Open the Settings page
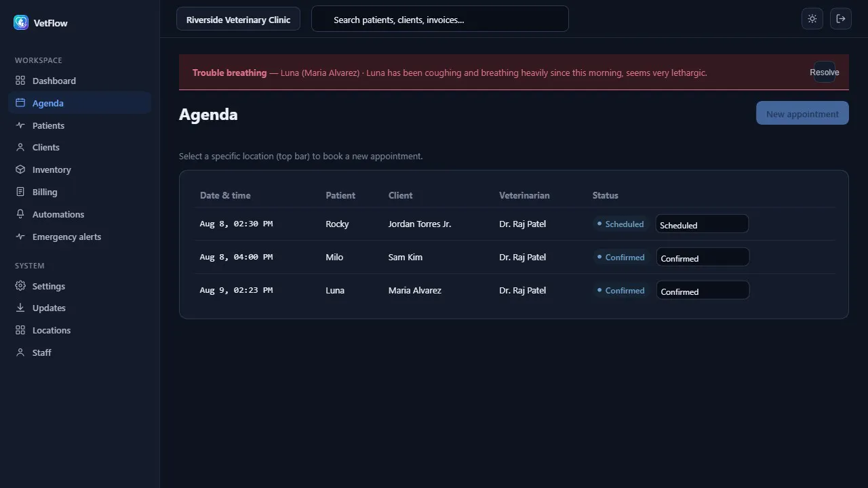 click(79, 286)
